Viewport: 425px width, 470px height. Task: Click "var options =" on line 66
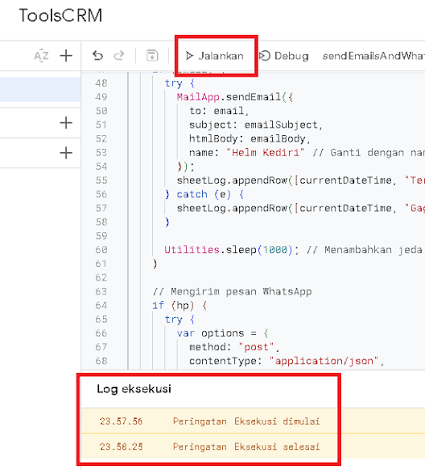217,333
